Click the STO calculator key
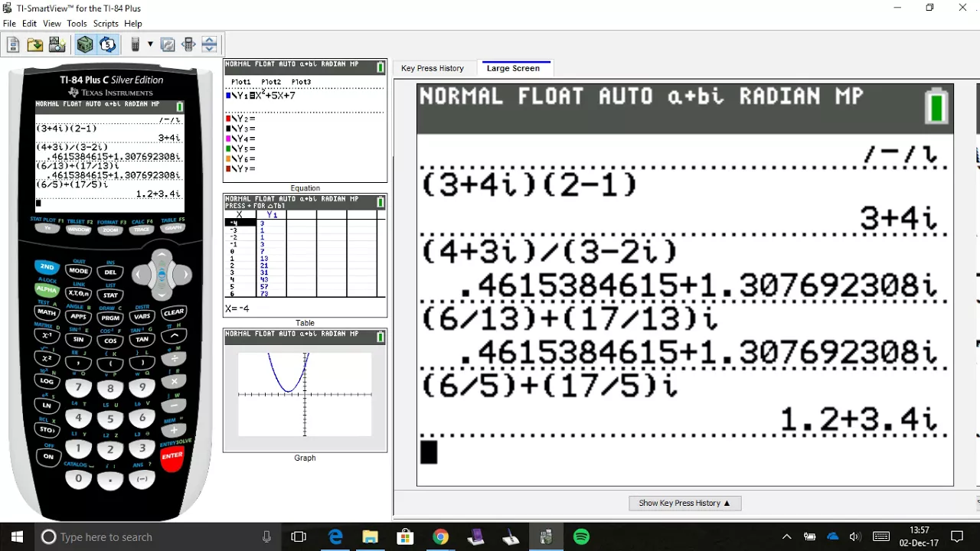This screenshot has height=551, width=980. 47,430
